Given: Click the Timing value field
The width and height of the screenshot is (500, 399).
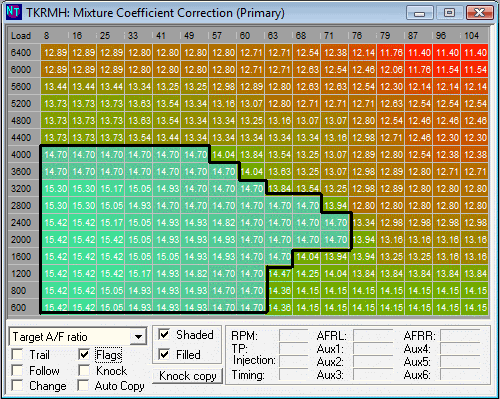Looking at the screenshot, I should point(293,374).
